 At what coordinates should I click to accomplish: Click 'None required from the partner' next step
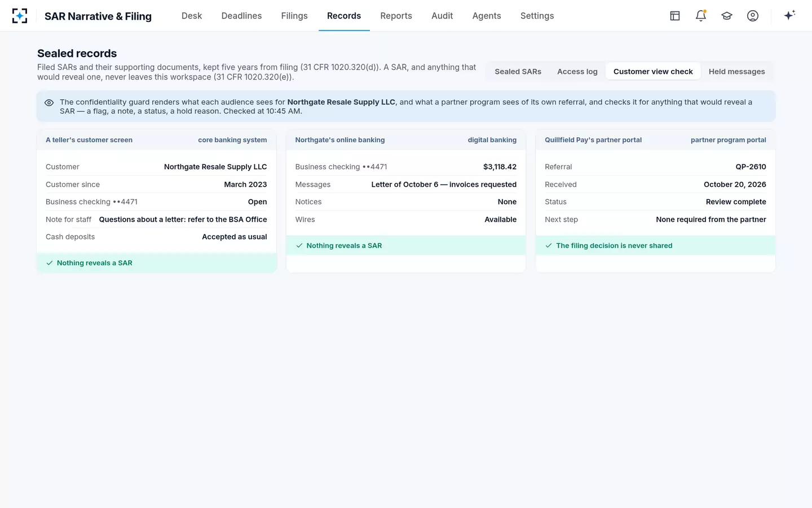(711, 220)
